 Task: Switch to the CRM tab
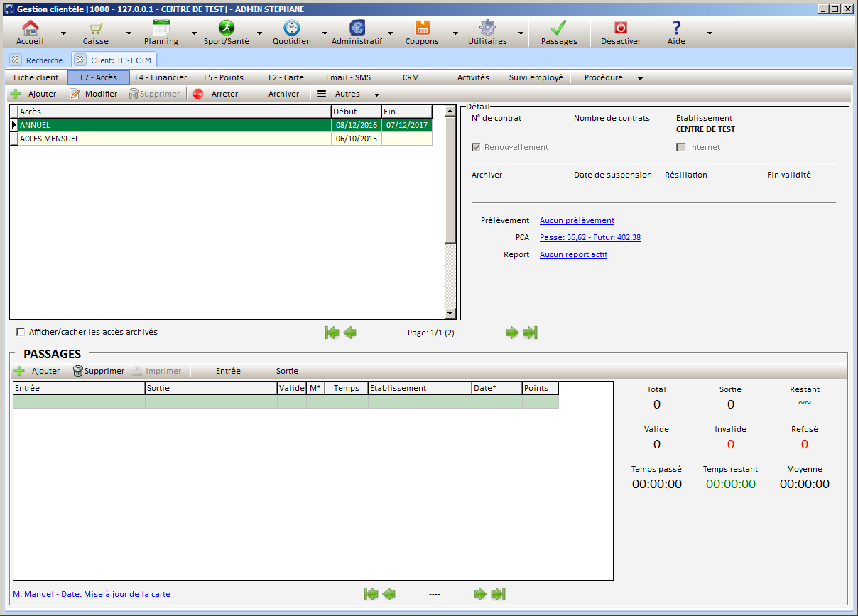(411, 77)
